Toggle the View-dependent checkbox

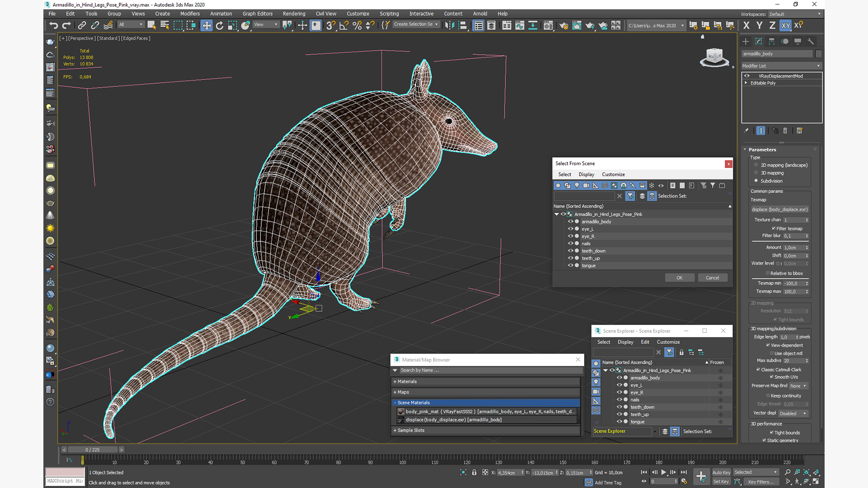click(x=768, y=345)
